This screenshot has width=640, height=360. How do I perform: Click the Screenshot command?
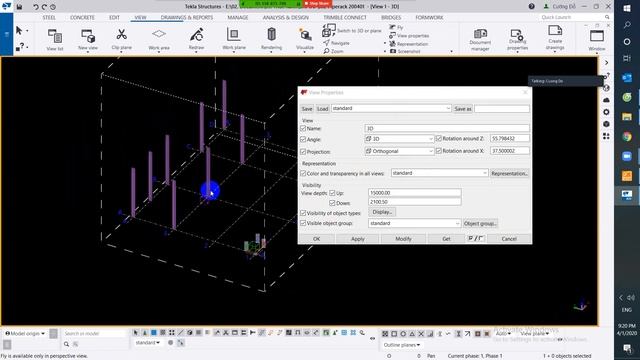coord(405,51)
